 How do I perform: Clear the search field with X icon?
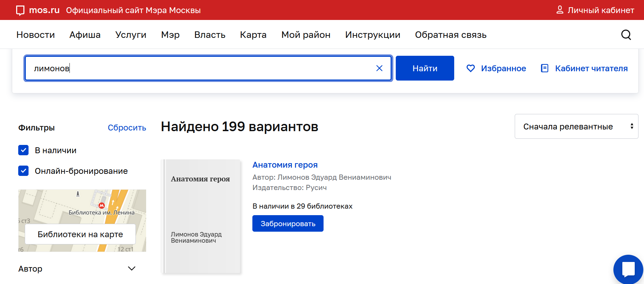pyautogui.click(x=379, y=68)
